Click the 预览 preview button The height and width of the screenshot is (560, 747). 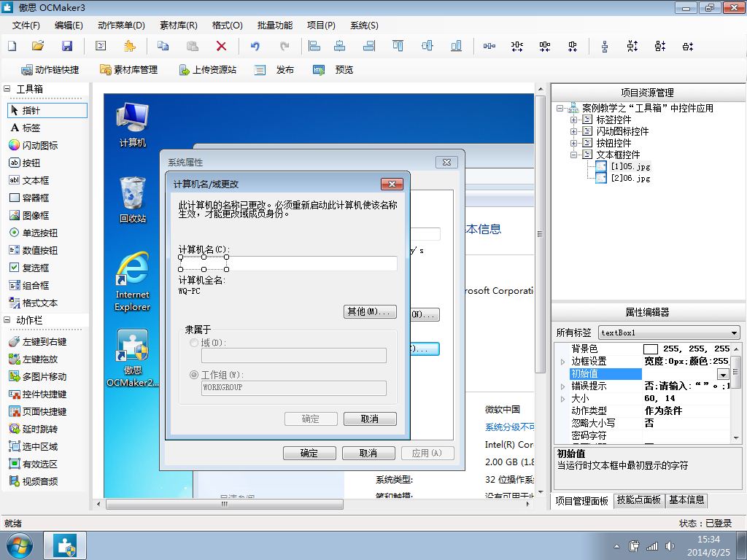coord(333,70)
